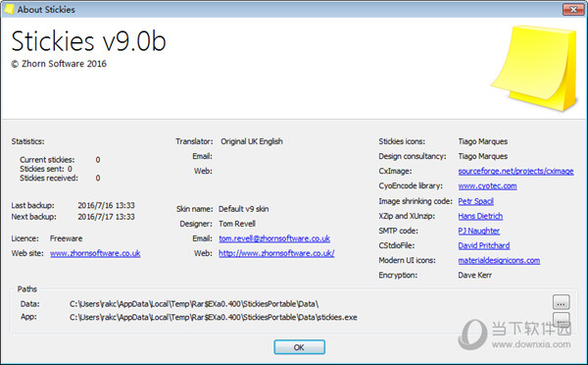Viewport: 588px width, 365px height.
Task: Visit materialdesignicons.com link
Action: pos(499,260)
